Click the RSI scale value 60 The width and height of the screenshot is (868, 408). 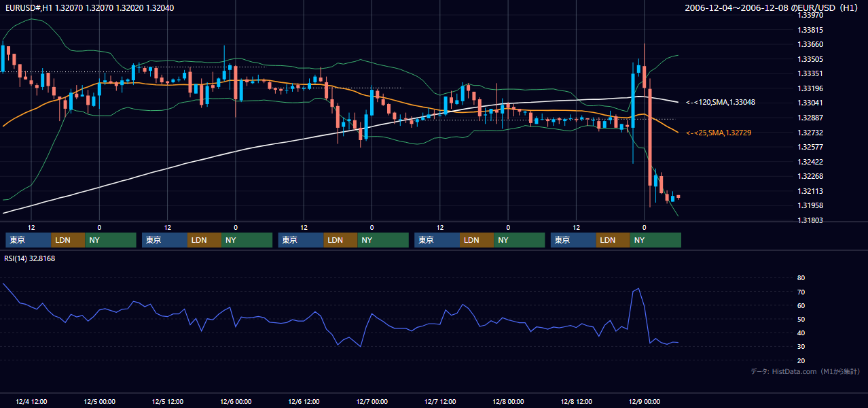pyautogui.click(x=801, y=305)
